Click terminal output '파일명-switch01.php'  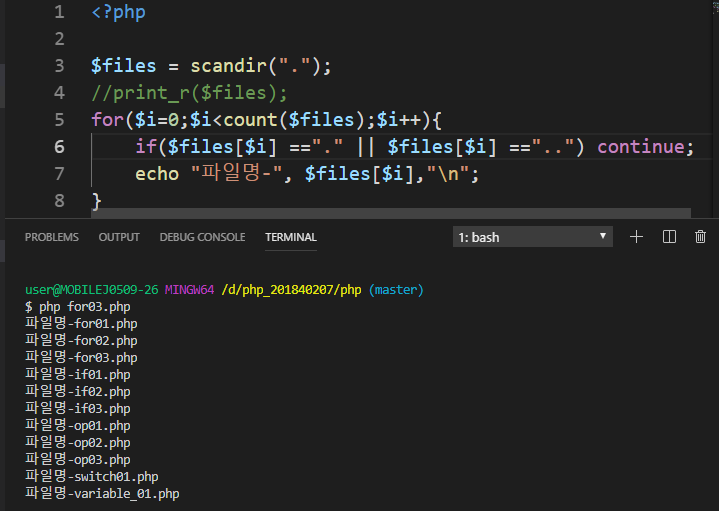[92, 476]
